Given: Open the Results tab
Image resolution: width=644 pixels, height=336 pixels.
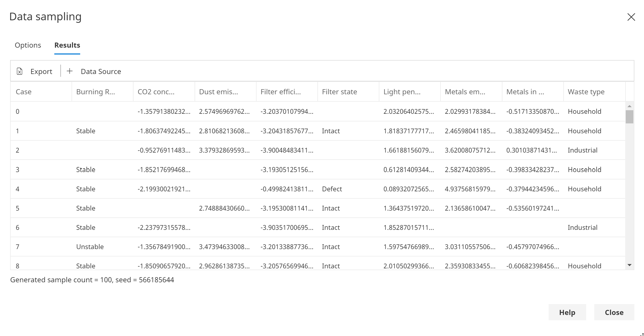Looking at the screenshot, I should 67,45.
